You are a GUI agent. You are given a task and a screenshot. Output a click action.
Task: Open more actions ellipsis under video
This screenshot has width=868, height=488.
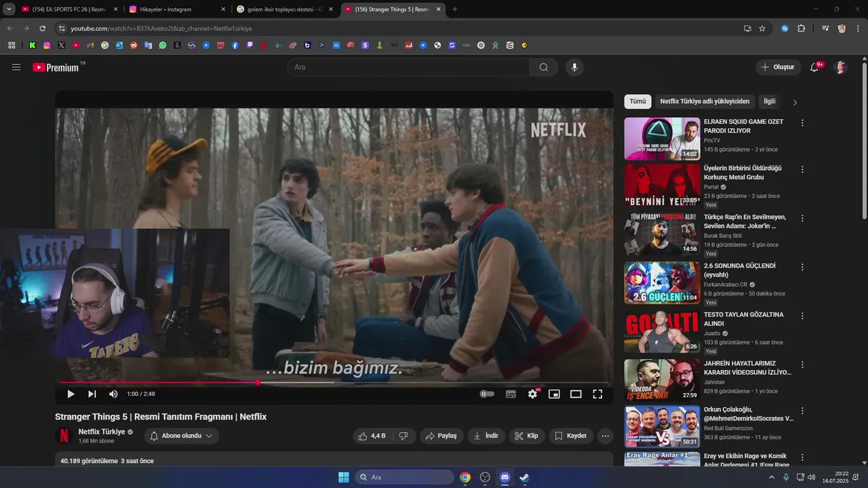point(606,436)
